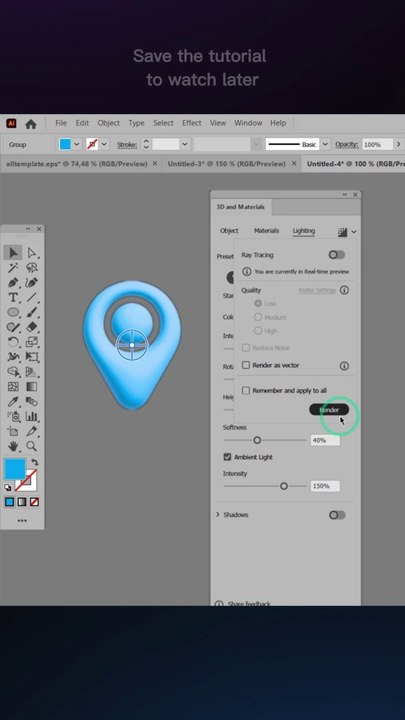The image size is (405, 720).
Task: Open the File menu
Action: click(61, 123)
